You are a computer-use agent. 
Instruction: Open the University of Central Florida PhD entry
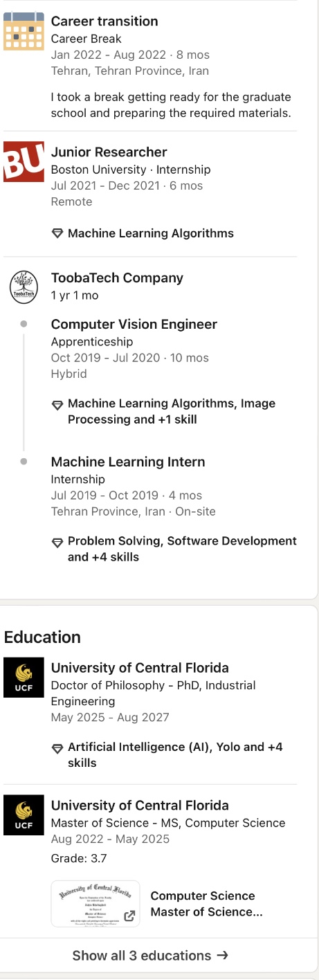[x=140, y=668]
